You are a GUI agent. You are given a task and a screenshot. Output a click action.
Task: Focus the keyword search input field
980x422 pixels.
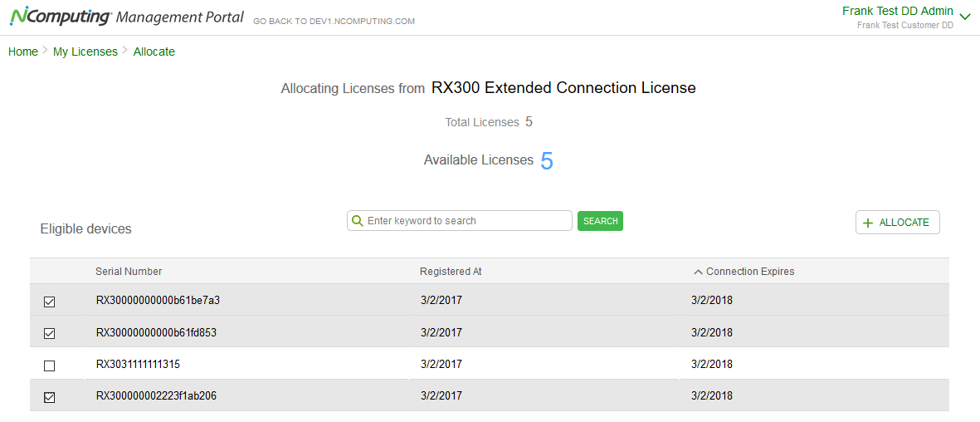click(x=466, y=221)
